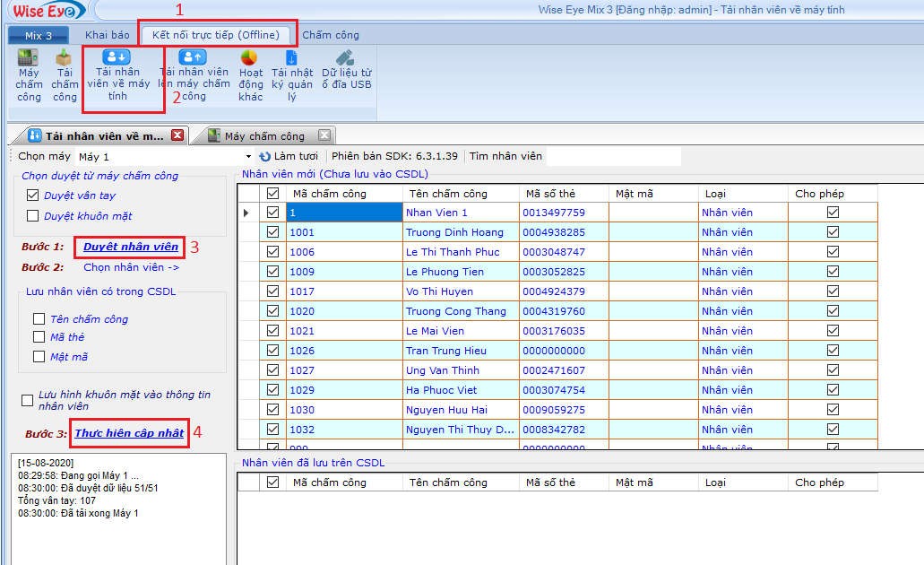Click the Duyệt nhân viên link
The image size is (924, 565).
click(130, 247)
